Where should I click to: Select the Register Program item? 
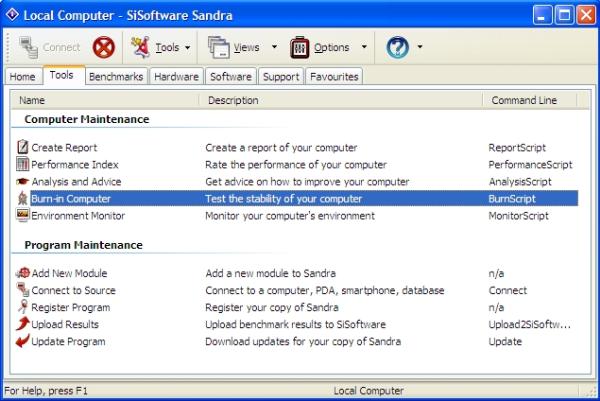[71, 307]
